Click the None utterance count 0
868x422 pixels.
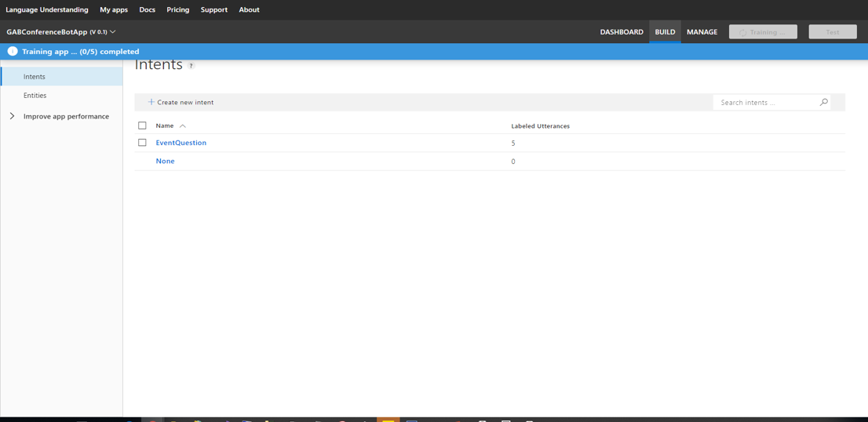[513, 162]
